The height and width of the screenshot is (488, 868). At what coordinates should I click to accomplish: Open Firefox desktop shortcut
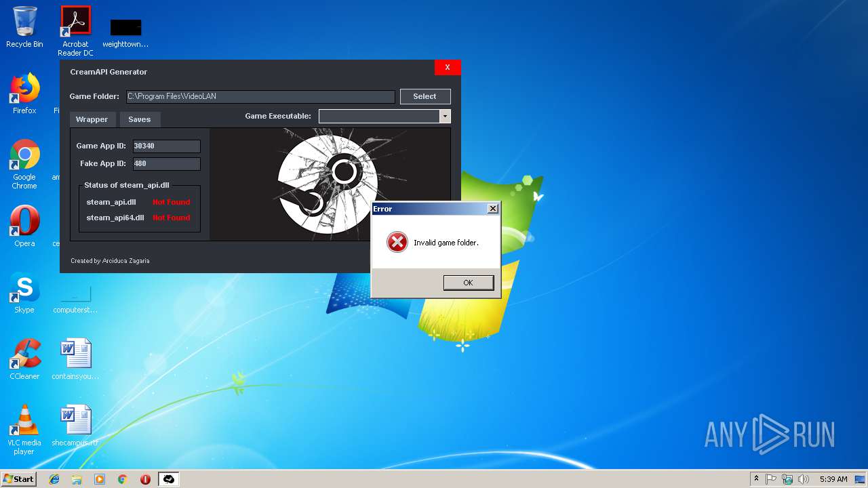point(24,94)
